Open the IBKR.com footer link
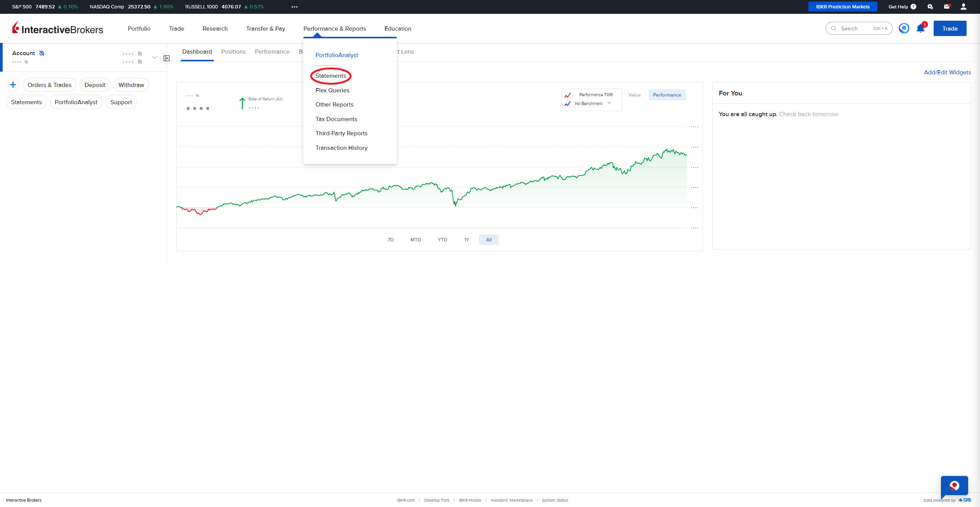 coord(406,500)
